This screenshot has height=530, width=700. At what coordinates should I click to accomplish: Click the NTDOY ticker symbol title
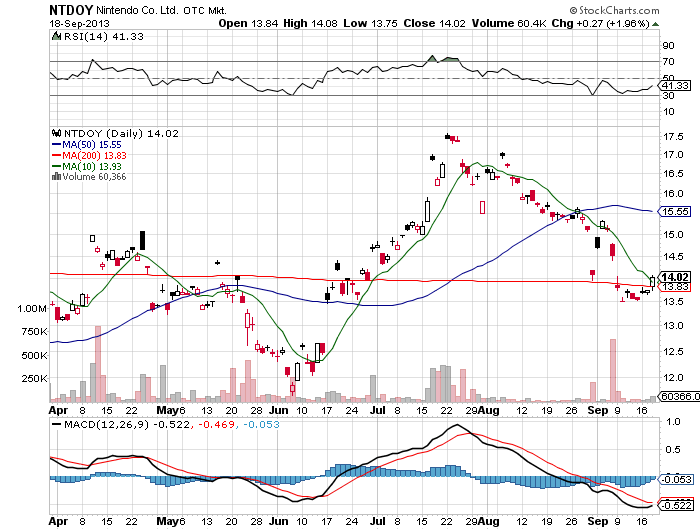point(71,10)
